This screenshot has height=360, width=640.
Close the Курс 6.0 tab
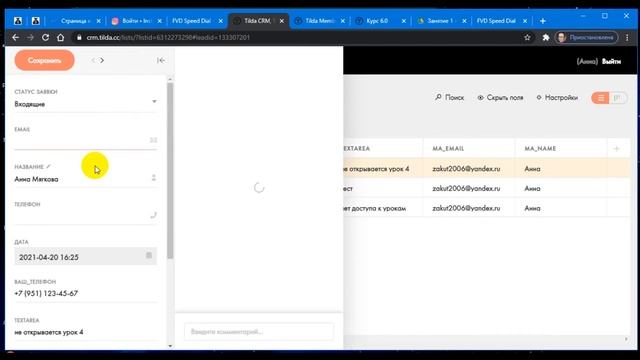404,21
